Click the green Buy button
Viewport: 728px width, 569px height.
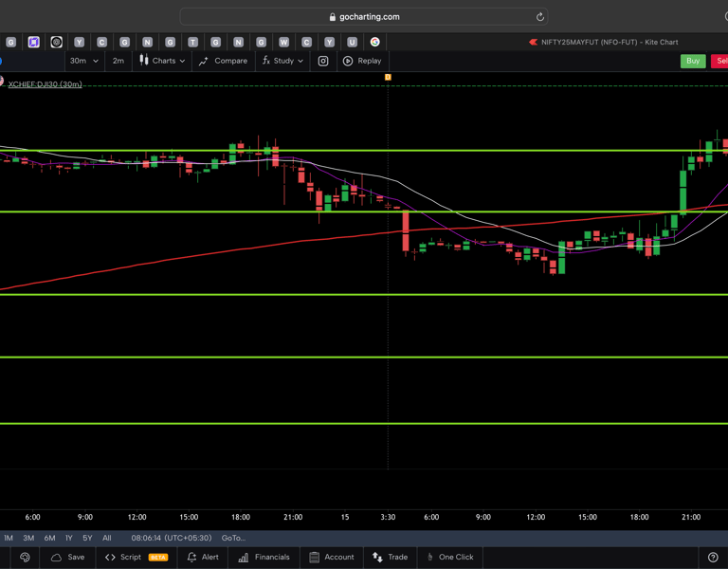(x=693, y=61)
